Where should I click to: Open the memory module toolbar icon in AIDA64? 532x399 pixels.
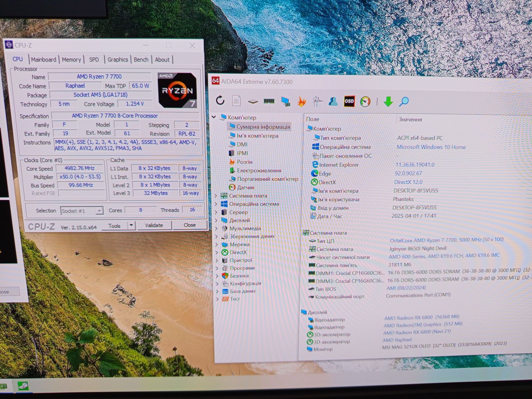269,101
